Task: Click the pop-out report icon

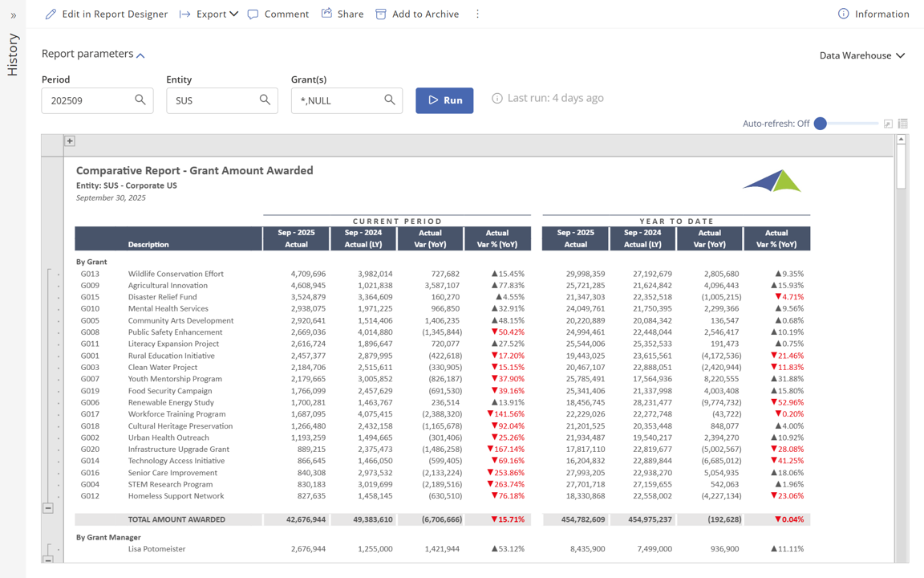Action: [x=888, y=124]
